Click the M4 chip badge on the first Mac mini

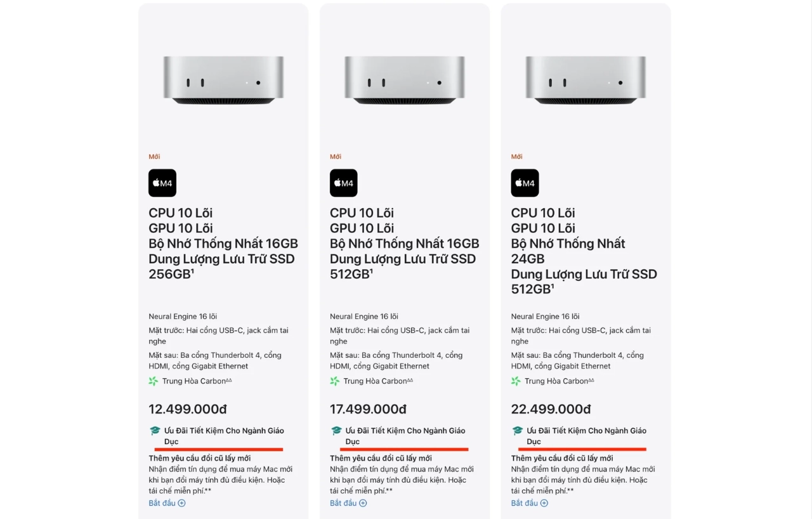pos(162,183)
